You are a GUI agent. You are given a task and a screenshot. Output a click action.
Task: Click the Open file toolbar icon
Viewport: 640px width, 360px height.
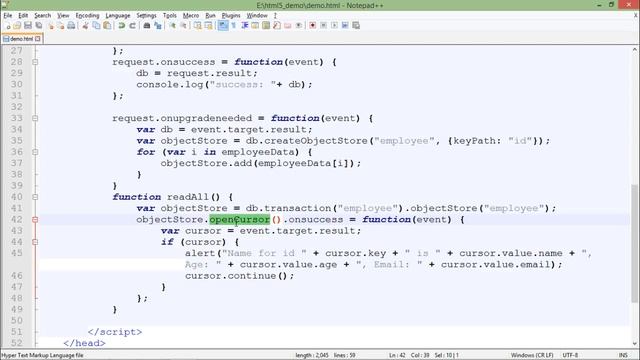tap(17, 25)
